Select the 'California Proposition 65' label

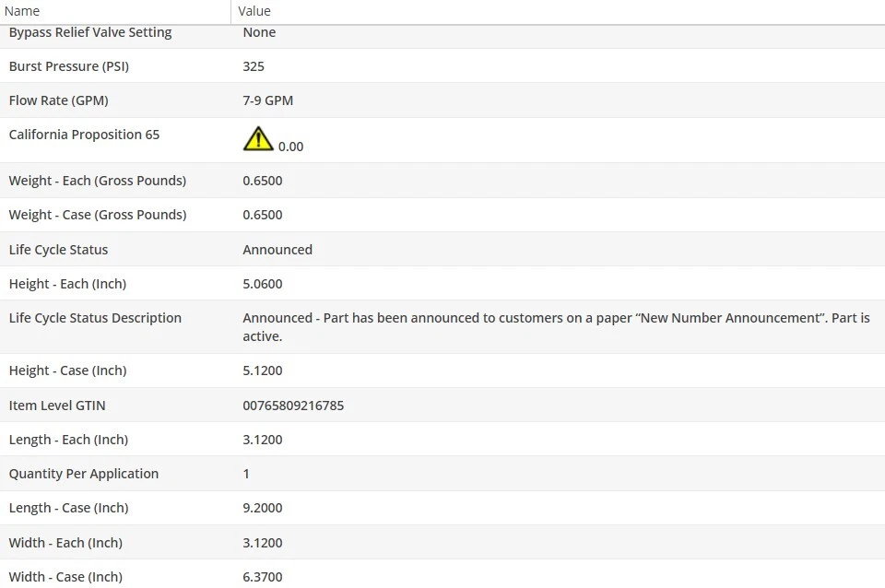click(x=84, y=135)
